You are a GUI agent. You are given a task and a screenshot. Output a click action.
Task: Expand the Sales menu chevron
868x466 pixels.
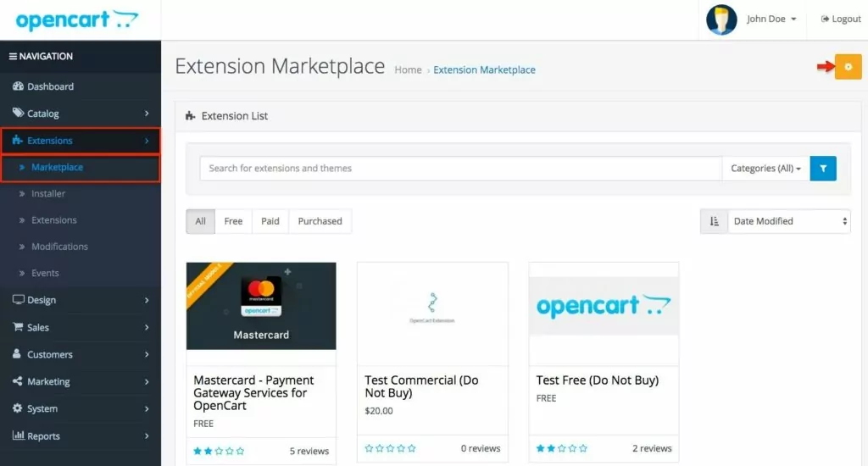147,328
